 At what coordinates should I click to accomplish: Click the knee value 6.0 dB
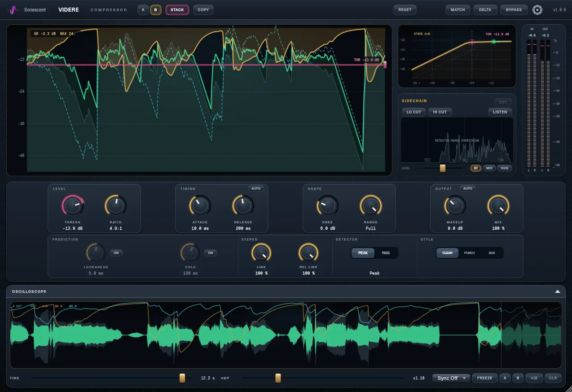pos(327,228)
